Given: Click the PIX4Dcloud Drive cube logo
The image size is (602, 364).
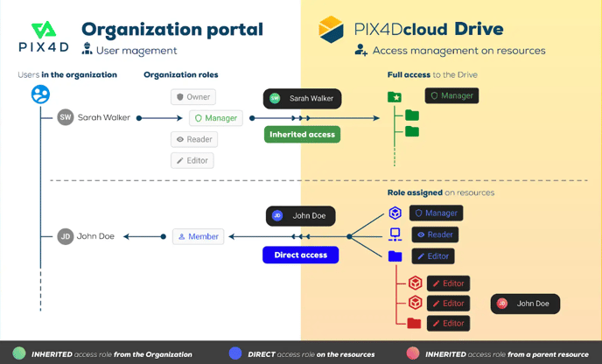Looking at the screenshot, I should point(331,30).
